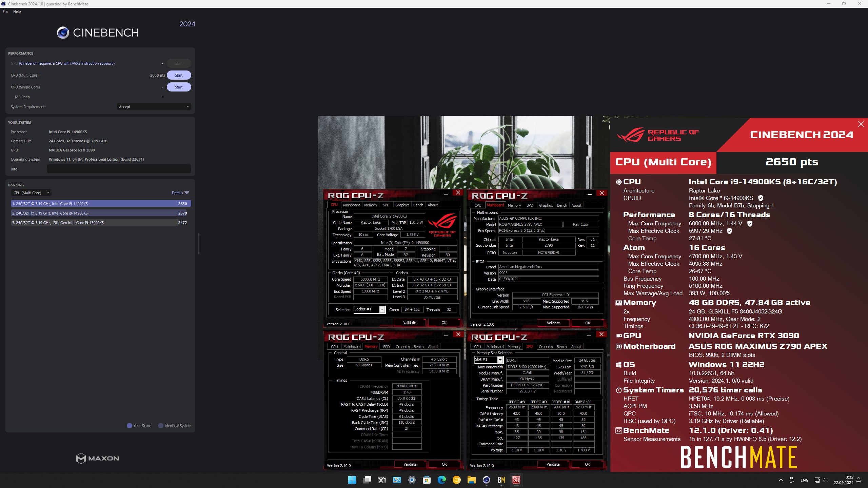
Task: Open Microsoft Edge from the taskbar
Action: (x=441, y=480)
